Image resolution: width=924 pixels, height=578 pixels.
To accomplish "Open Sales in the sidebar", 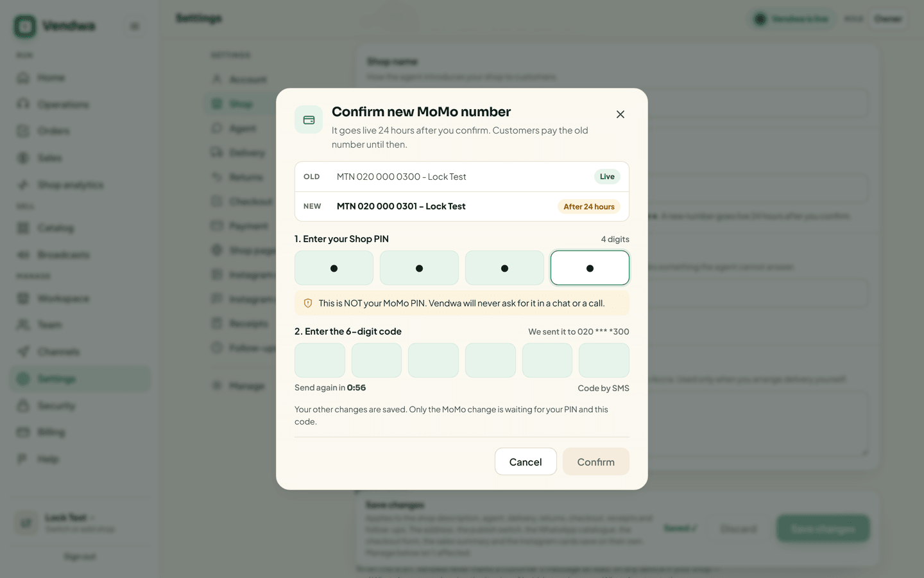I will [80, 158].
